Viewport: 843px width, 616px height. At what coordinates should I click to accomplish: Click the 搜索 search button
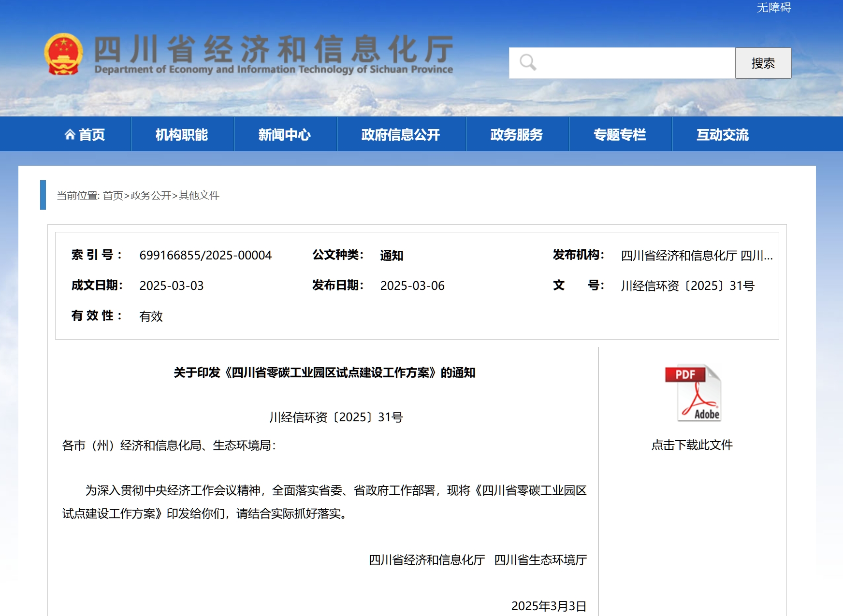(x=763, y=63)
